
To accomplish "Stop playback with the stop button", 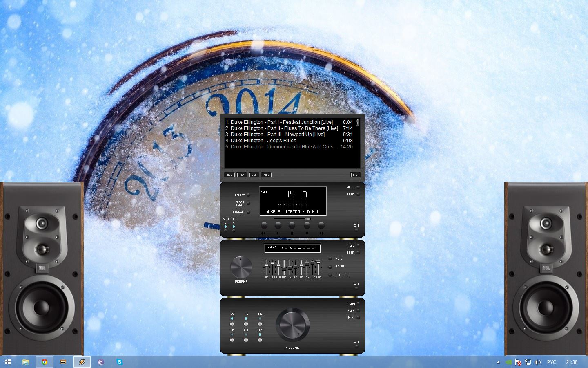I will click(x=307, y=225).
